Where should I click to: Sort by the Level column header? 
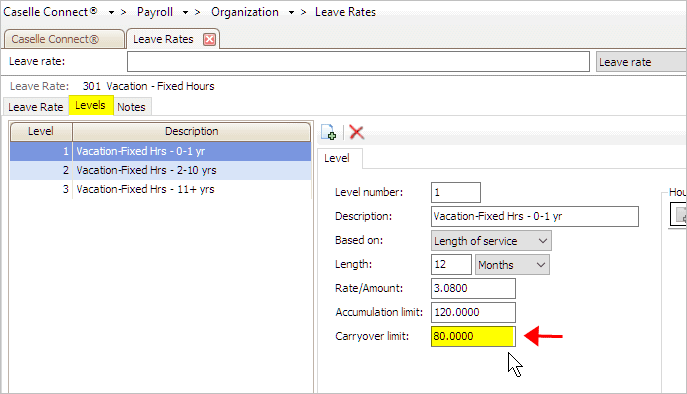tap(41, 131)
